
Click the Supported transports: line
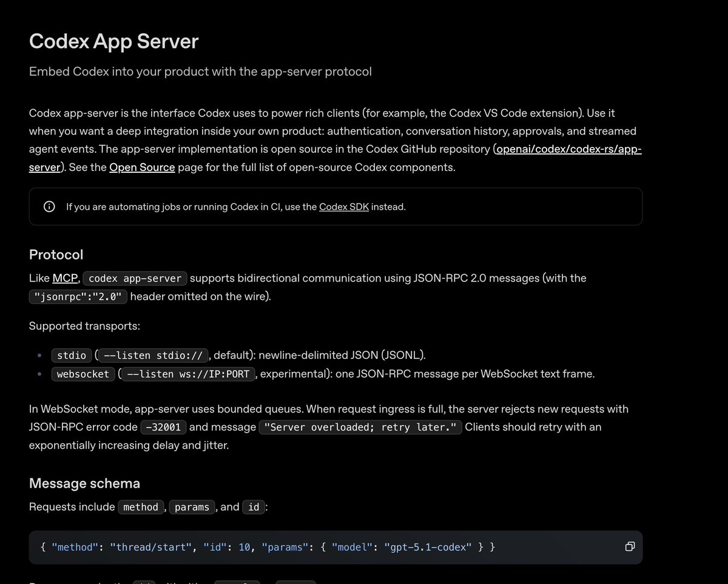(x=84, y=326)
